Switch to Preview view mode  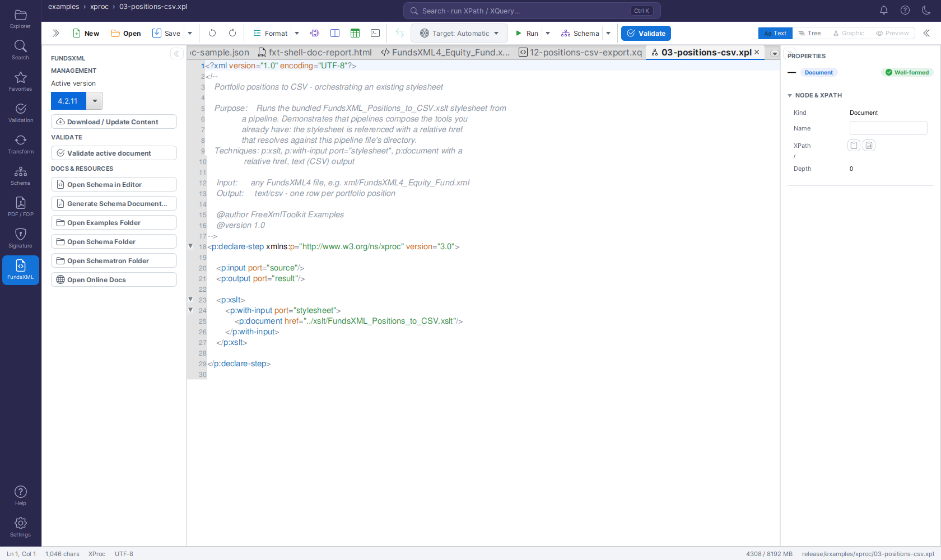(892, 33)
